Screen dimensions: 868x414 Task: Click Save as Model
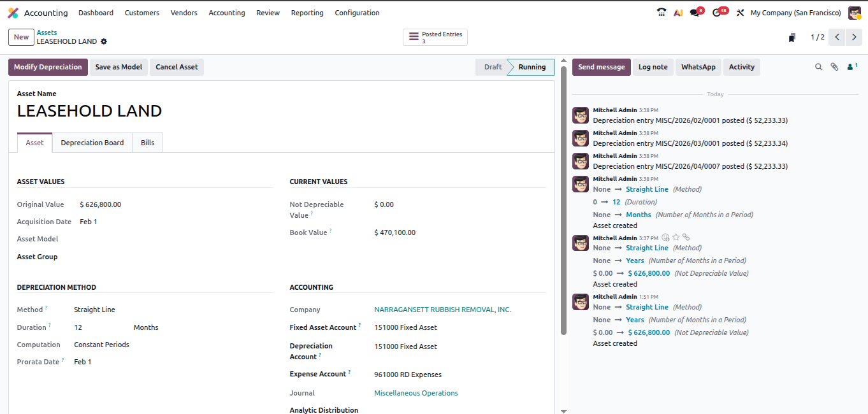[119, 67]
